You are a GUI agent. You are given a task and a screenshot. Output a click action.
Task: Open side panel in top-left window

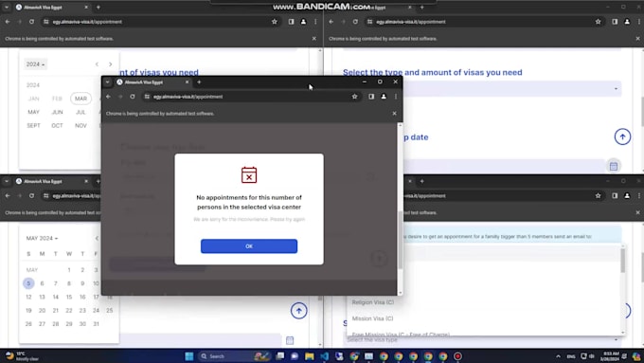291,22
